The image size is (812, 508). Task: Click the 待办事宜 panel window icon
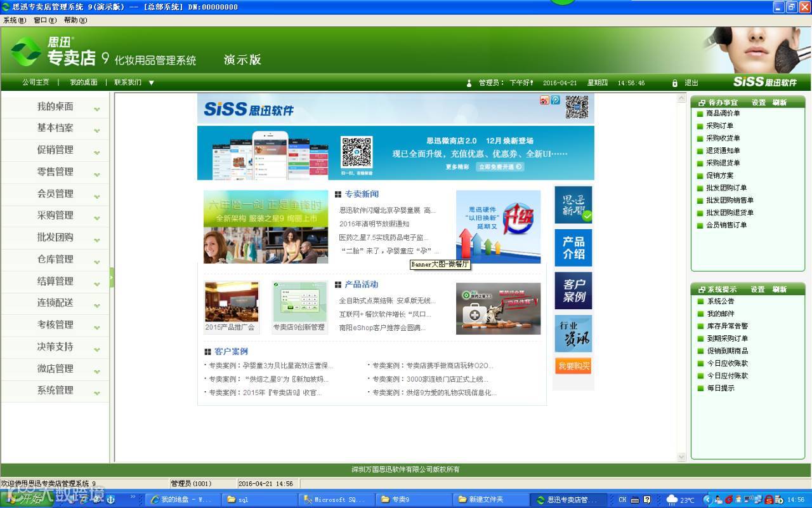pyautogui.click(x=702, y=102)
